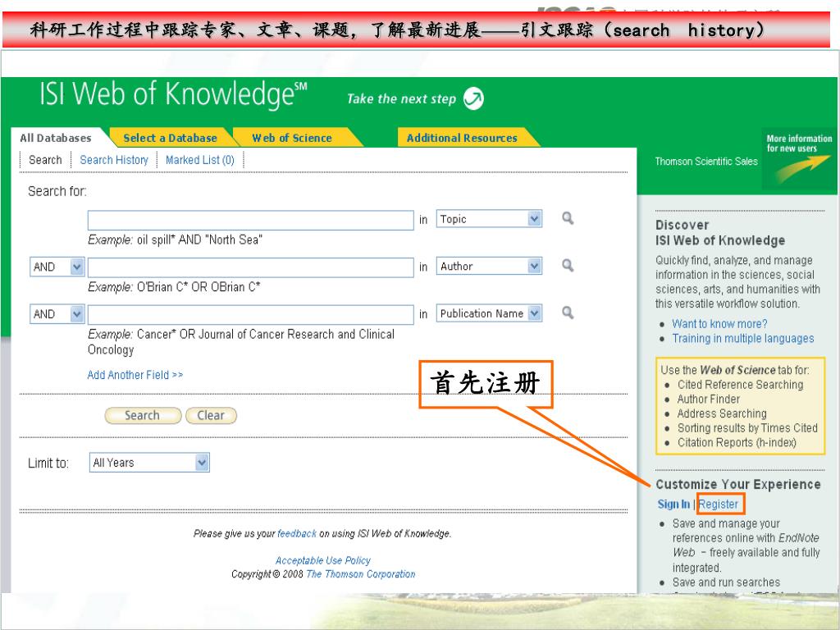
Task: Open the Publication Name field dropdown
Action: point(534,313)
